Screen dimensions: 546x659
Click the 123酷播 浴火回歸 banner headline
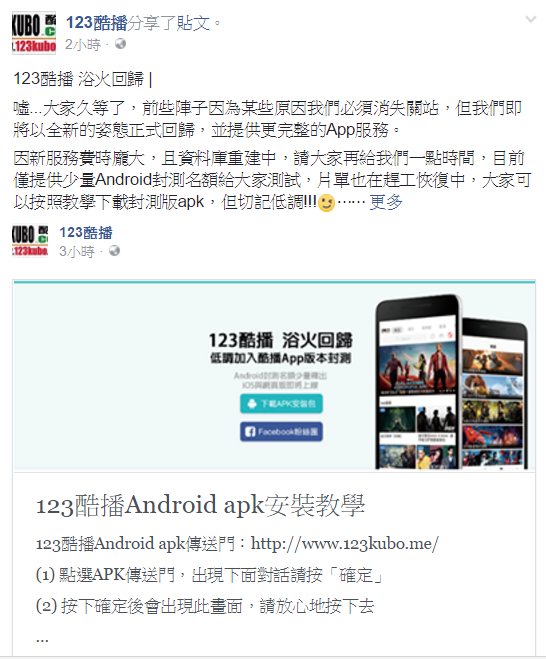(281, 340)
